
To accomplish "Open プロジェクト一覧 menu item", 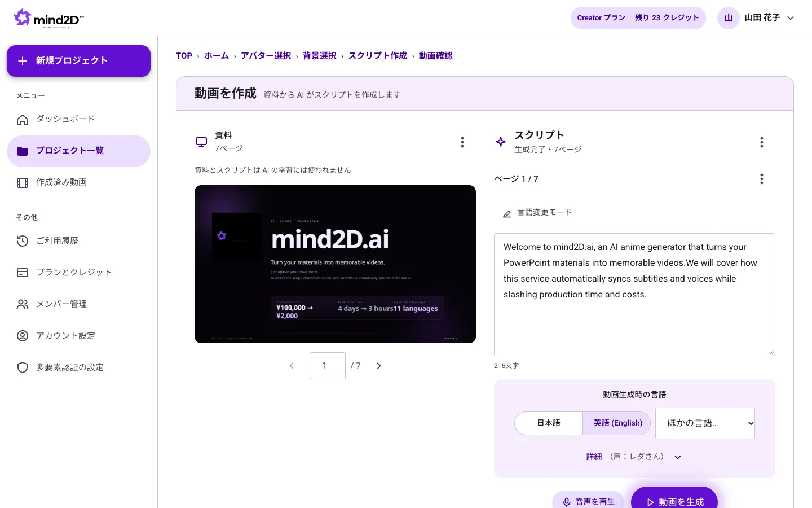I will (78, 151).
